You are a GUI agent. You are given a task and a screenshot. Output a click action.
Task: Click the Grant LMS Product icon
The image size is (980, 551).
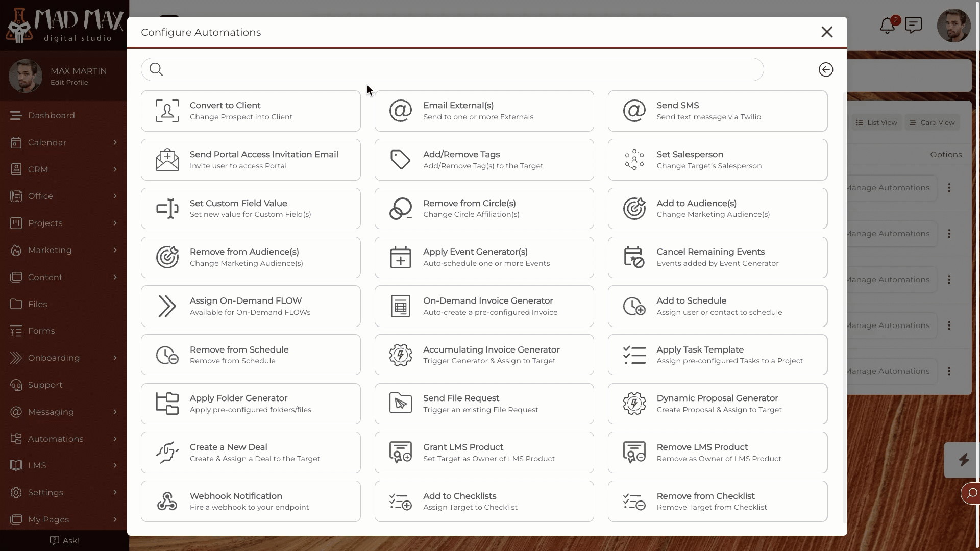[x=400, y=452]
